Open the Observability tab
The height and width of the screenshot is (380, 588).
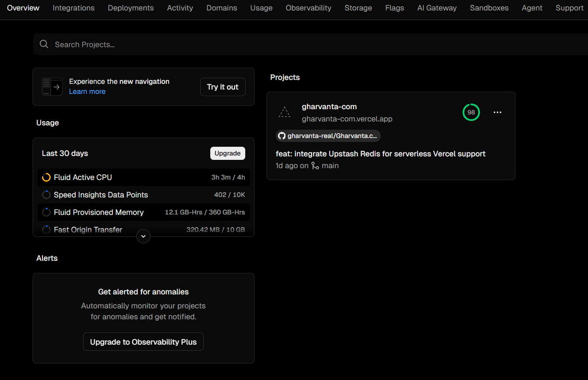point(309,8)
